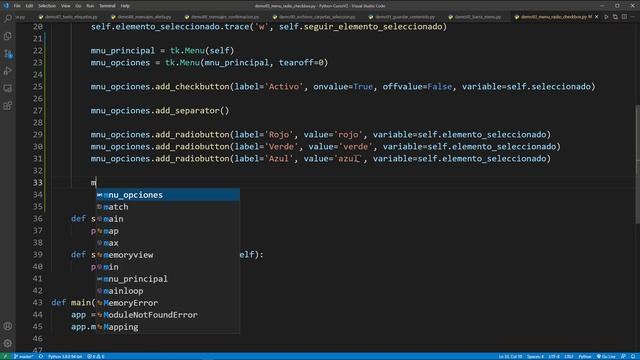Open the View menu
This screenshot has width=640, height=360.
(65, 6)
